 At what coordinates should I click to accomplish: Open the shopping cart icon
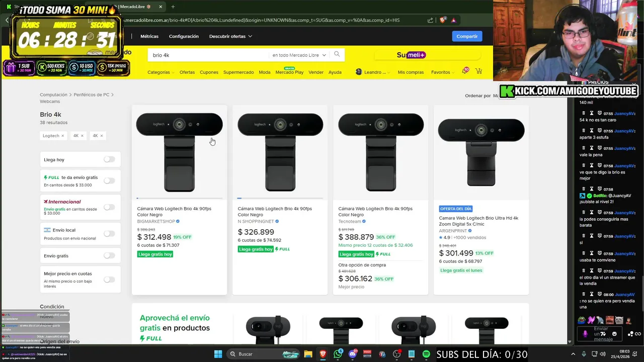click(x=478, y=71)
